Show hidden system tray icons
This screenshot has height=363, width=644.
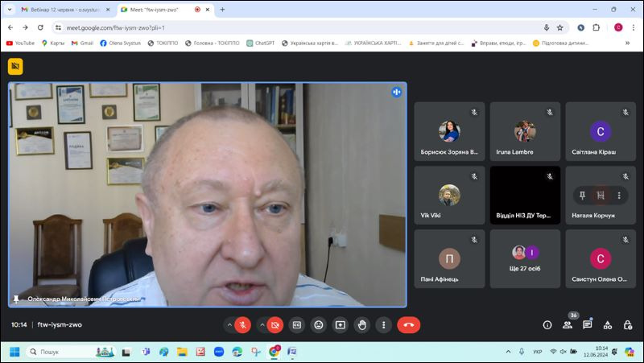pos(508,352)
